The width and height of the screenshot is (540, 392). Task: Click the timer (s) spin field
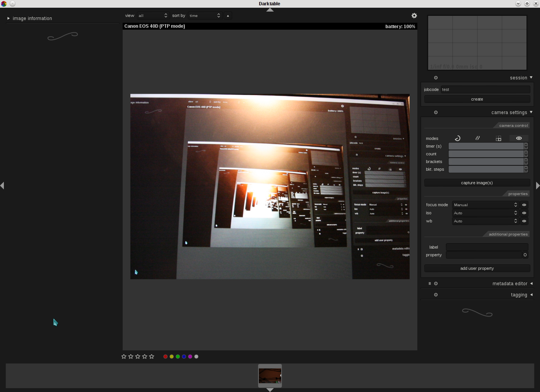(x=486, y=146)
